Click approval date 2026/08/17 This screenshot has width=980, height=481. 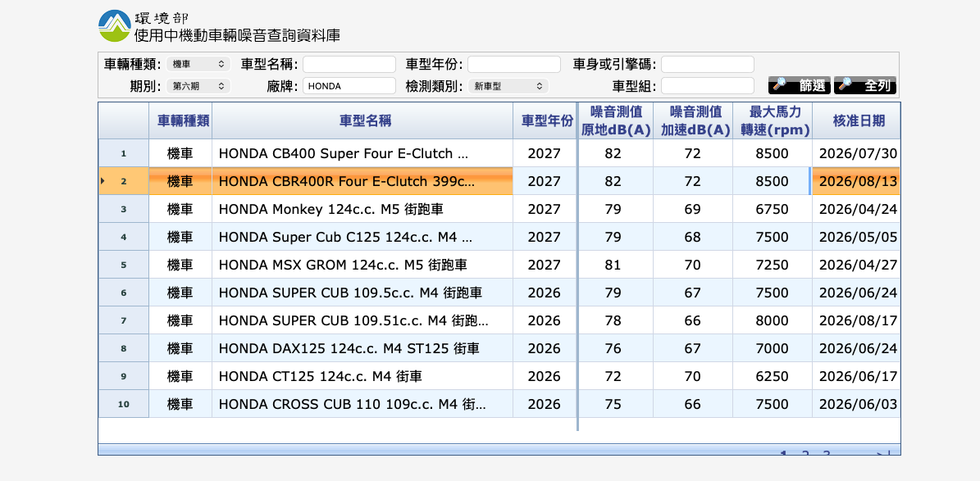(858, 321)
